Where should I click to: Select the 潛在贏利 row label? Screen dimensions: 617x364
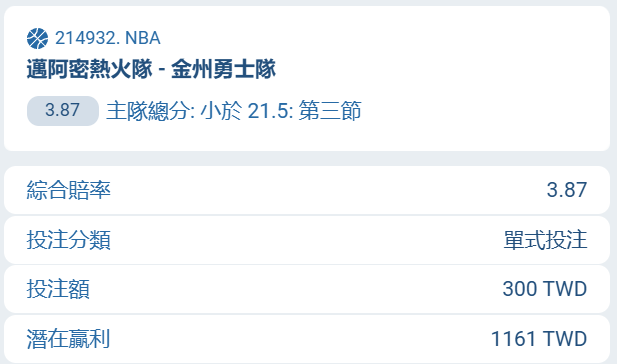[x=68, y=339]
